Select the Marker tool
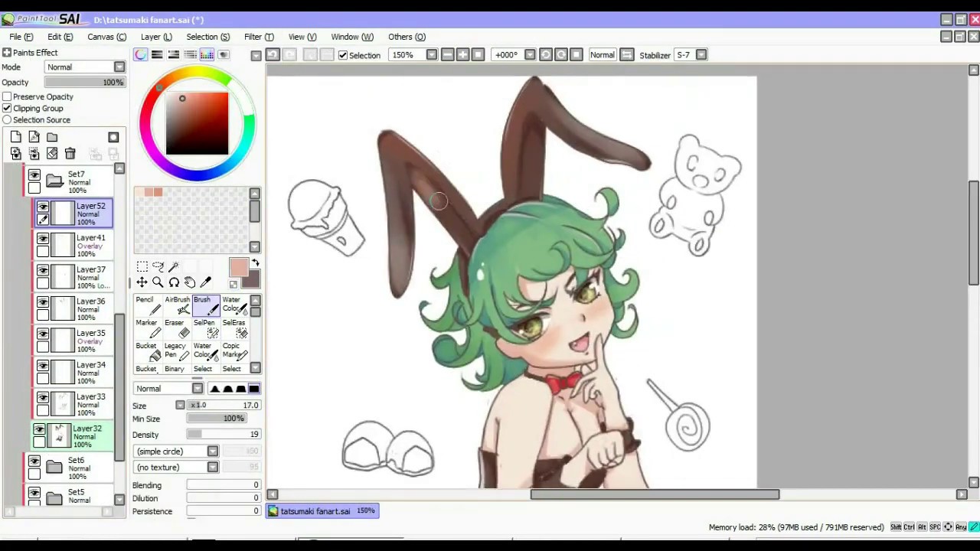The image size is (980, 551). [x=149, y=329]
